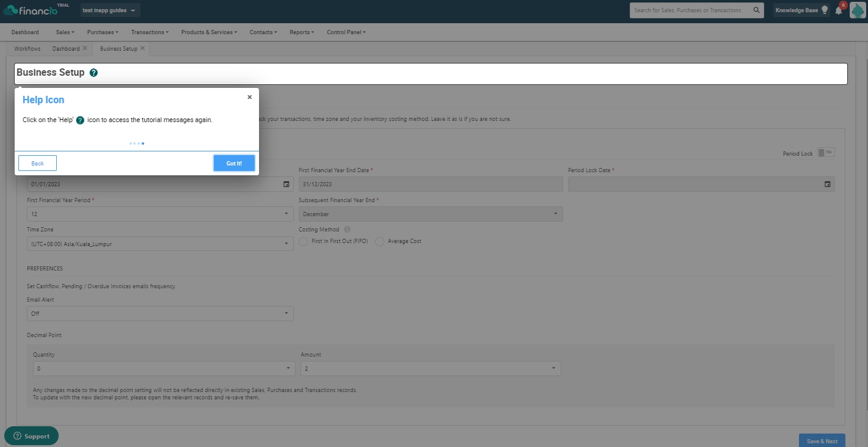The height and width of the screenshot is (447, 868).
Task: Open the Quantity decimal dropdown
Action: 164,369
